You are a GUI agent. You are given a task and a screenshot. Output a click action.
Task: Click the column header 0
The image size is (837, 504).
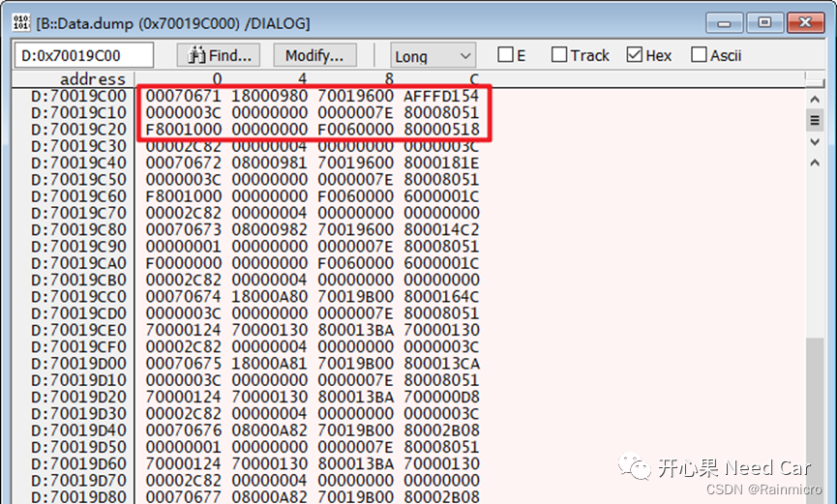(217, 79)
